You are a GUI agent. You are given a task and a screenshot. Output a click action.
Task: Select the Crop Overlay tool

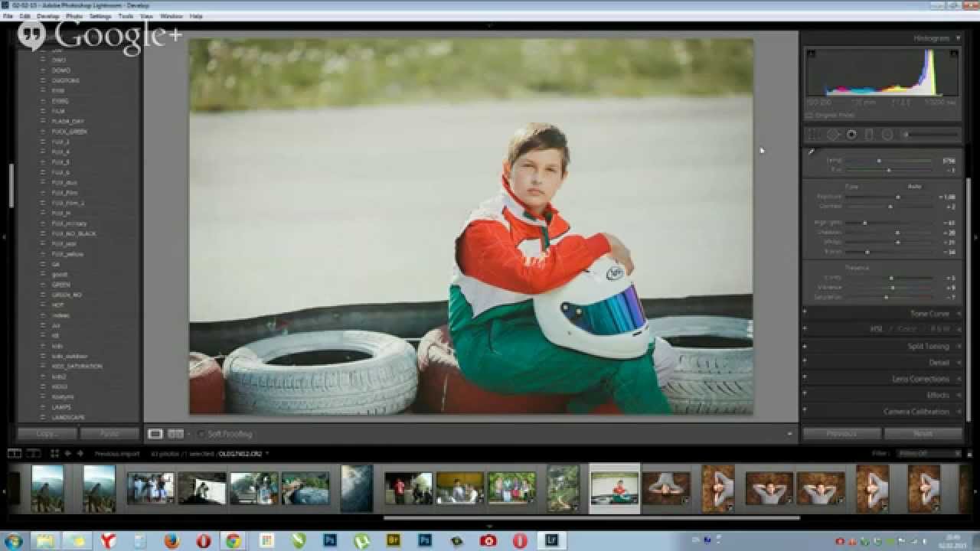tap(815, 134)
